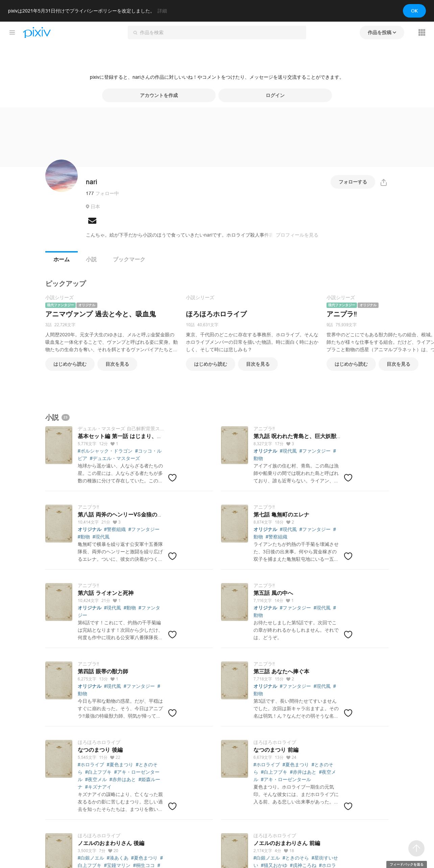
Task: Select the ホーム tab
Action: coord(62,259)
